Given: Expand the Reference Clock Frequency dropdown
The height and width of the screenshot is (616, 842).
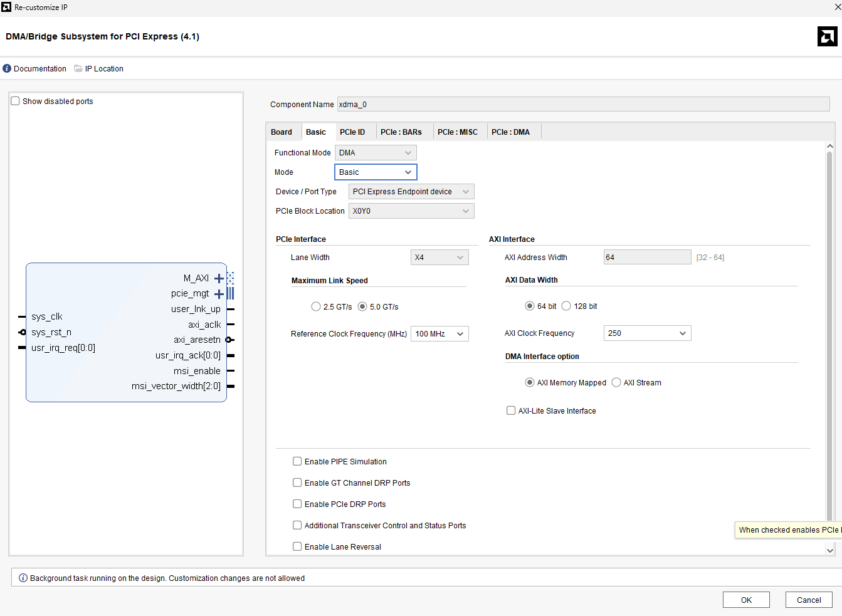Looking at the screenshot, I should coord(439,334).
